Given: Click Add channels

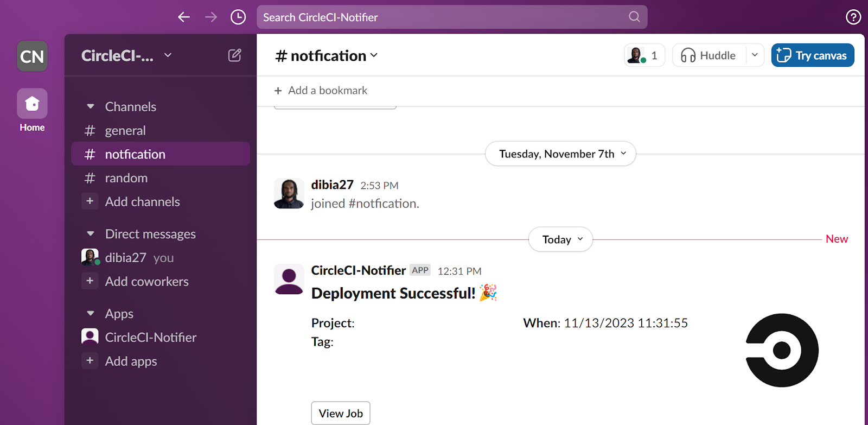Looking at the screenshot, I should (142, 201).
